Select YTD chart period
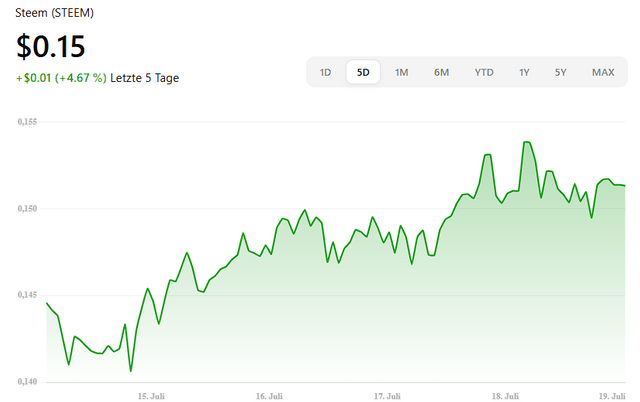The width and height of the screenshot is (640, 402). 484,72
